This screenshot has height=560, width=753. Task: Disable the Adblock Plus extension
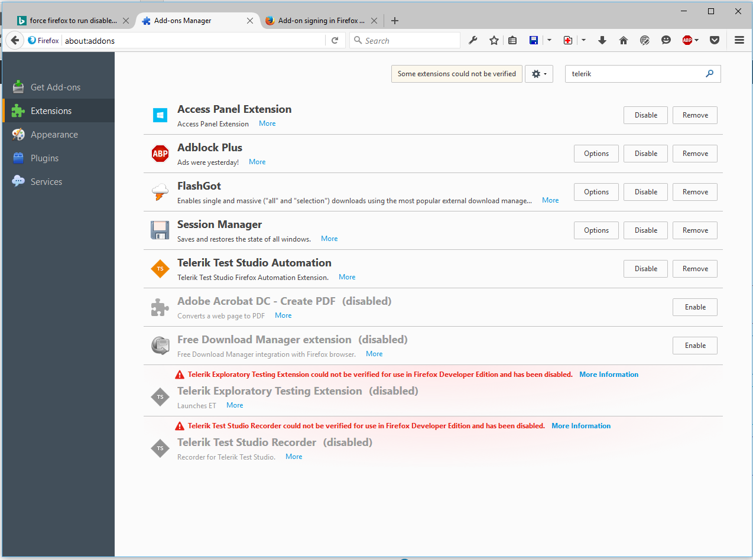(x=645, y=154)
